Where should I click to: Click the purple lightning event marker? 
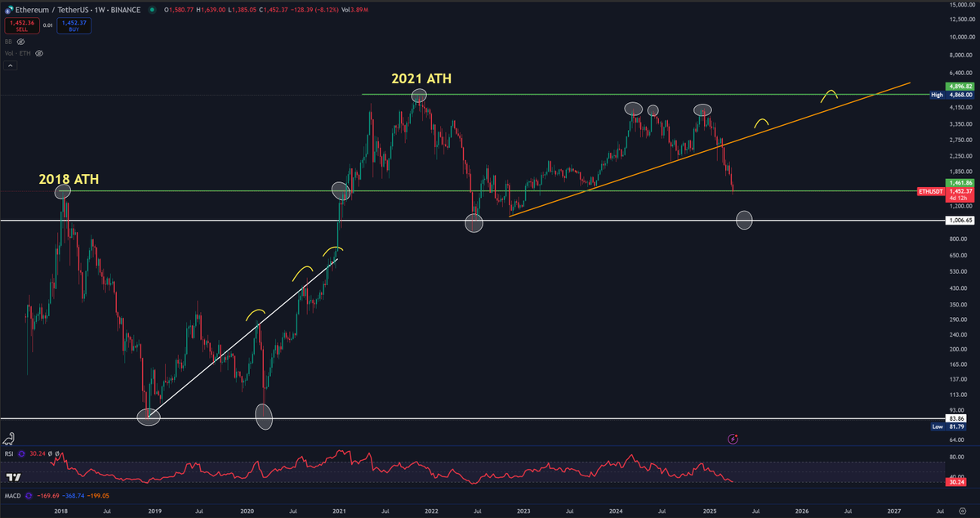coord(733,439)
